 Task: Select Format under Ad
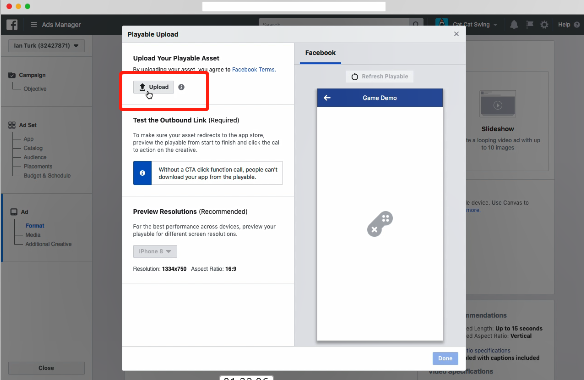tap(35, 225)
